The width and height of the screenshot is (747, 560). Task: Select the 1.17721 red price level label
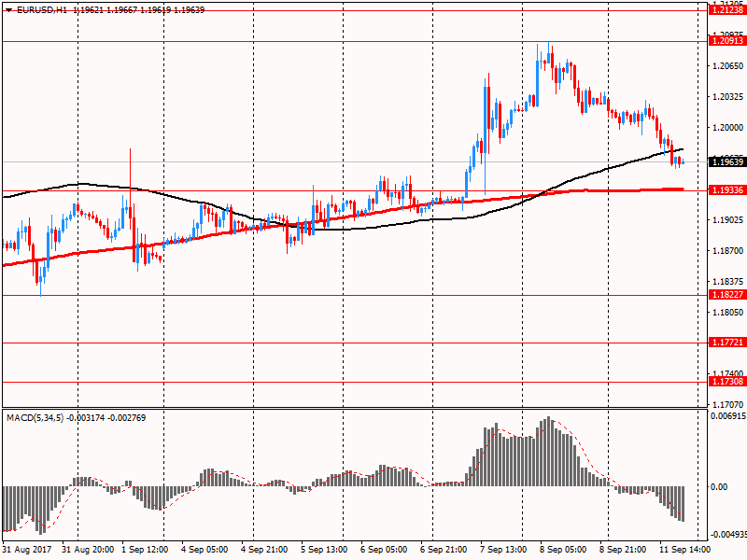[x=727, y=343]
